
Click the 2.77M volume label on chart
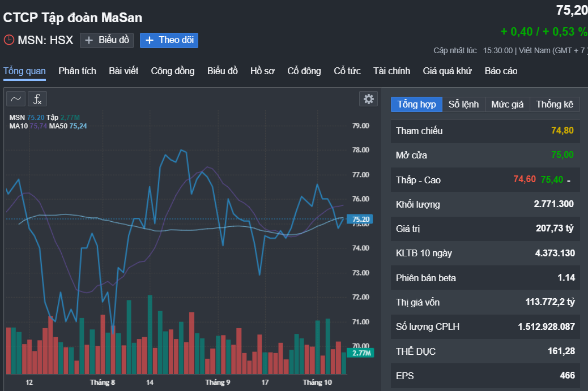[x=360, y=353]
